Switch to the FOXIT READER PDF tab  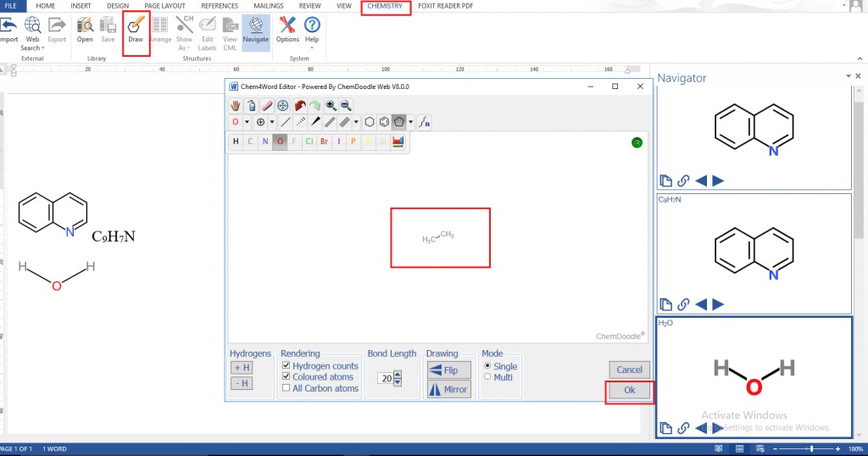[446, 6]
